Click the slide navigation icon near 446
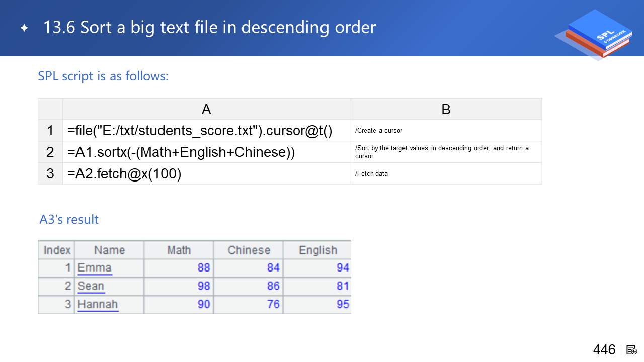 pos(632,350)
